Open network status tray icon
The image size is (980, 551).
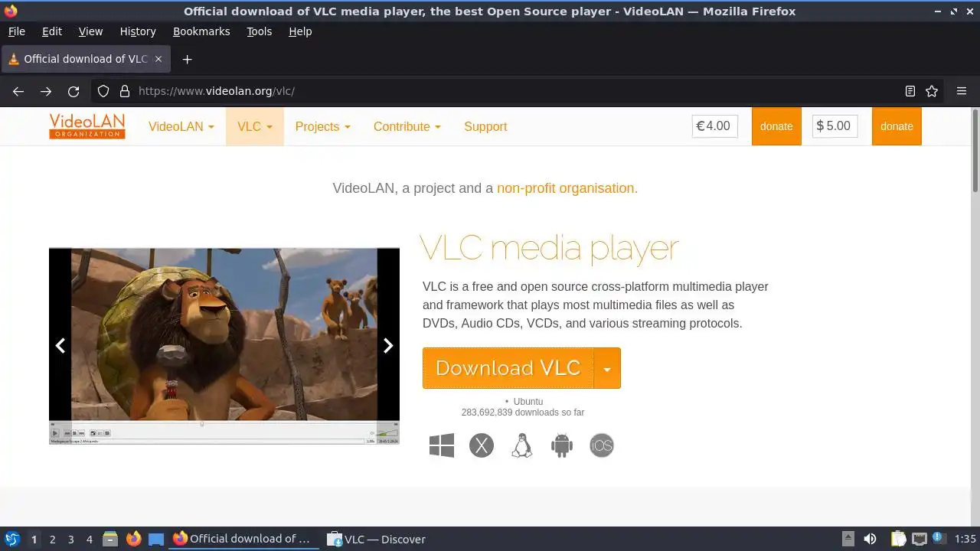coord(920,539)
